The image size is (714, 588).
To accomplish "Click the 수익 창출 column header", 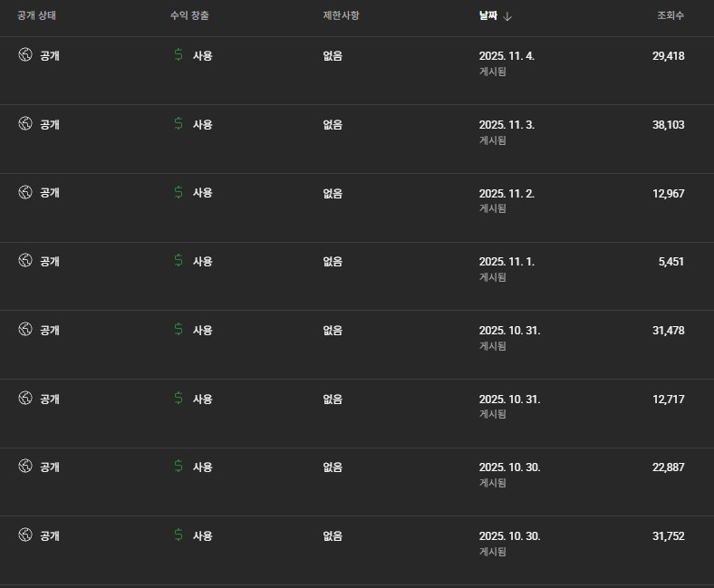I will click(189, 16).
